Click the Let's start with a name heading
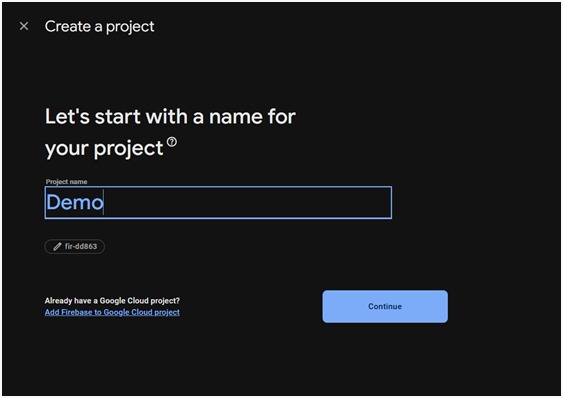Viewport: 563px width, 398px height. coord(170,117)
